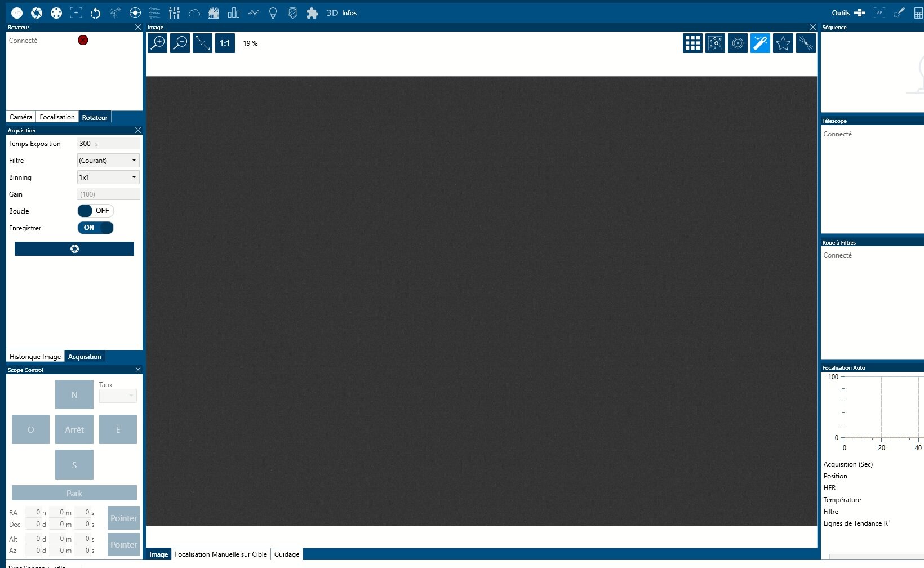Start exposure with the capture button

pyautogui.click(x=74, y=249)
